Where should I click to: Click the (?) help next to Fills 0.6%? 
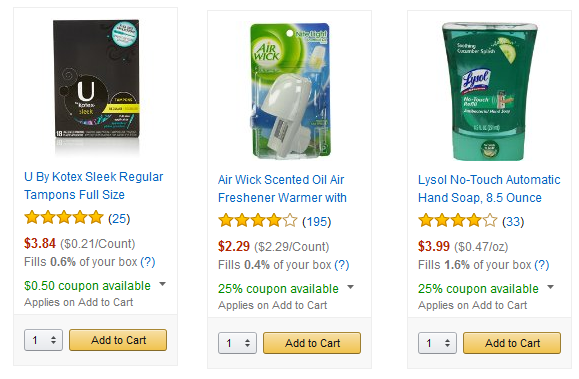pos(148,262)
